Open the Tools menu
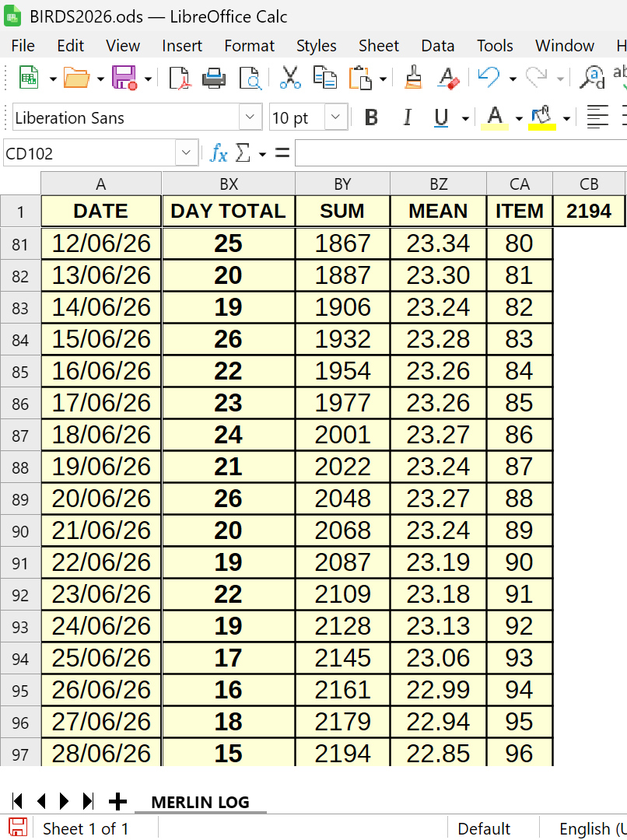The image size is (627, 840). click(496, 46)
